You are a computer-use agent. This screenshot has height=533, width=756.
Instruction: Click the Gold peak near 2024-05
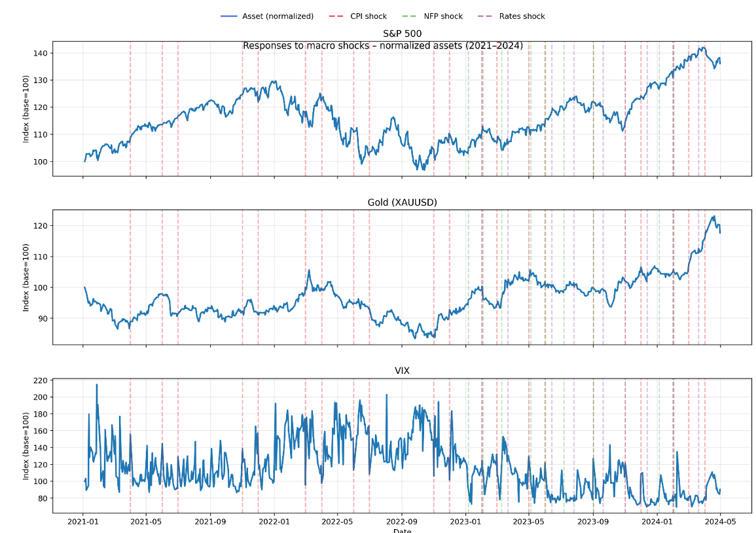coord(713,216)
